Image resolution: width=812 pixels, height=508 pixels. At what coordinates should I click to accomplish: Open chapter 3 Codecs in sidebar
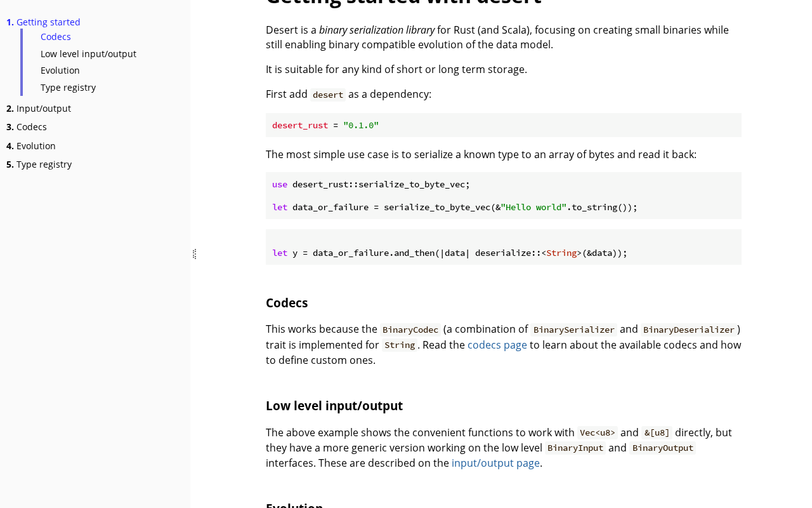(31, 127)
